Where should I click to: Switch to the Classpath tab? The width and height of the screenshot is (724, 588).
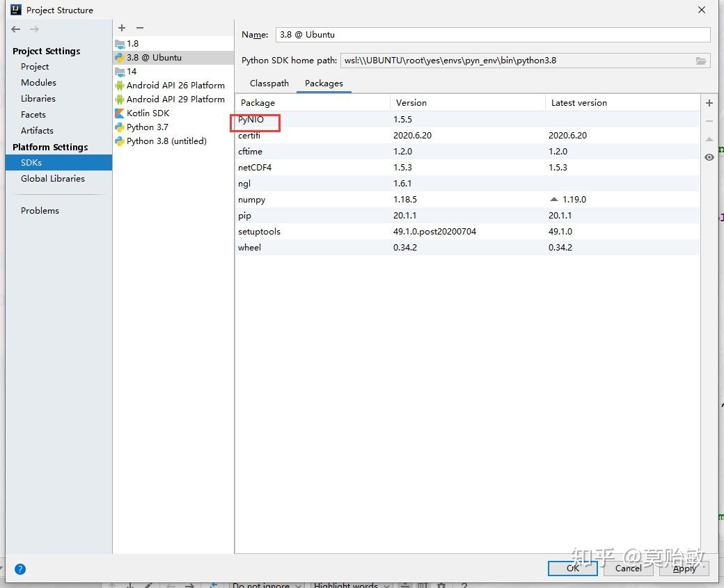(x=269, y=83)
